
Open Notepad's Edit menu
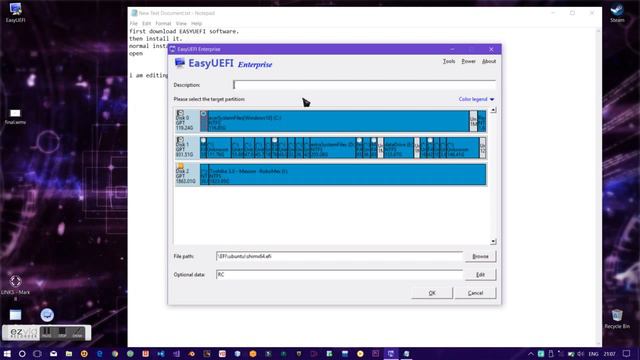pyautogui.click(x=147, y=24)
